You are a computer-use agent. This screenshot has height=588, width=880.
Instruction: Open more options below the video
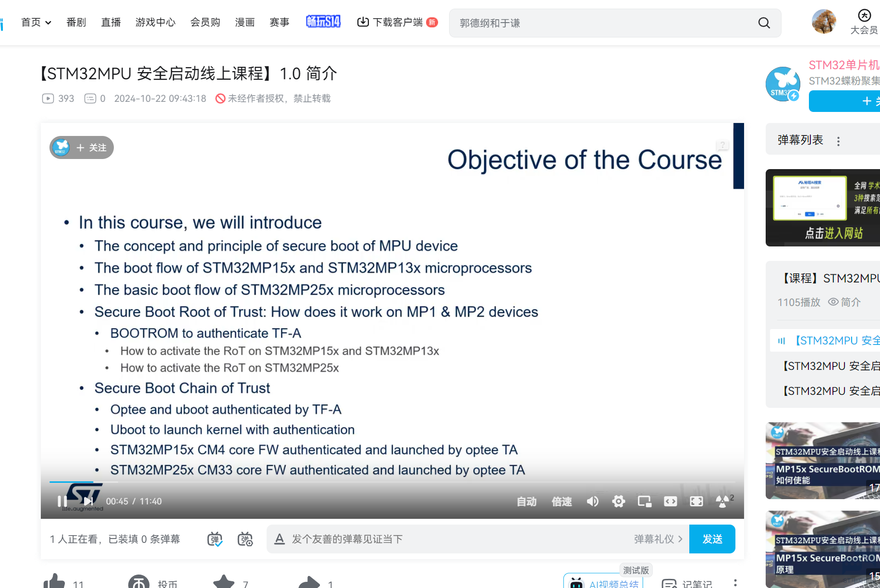pos(735,583)
